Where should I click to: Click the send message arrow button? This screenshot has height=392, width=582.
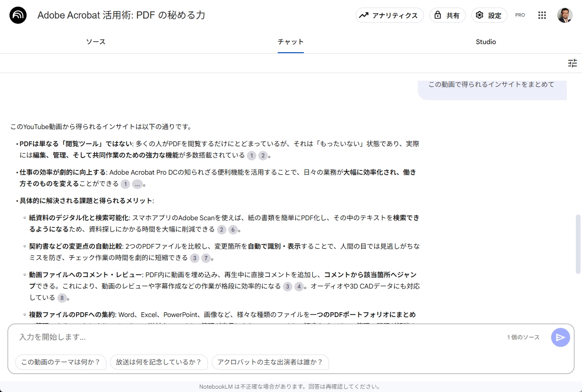pos(560,337)
